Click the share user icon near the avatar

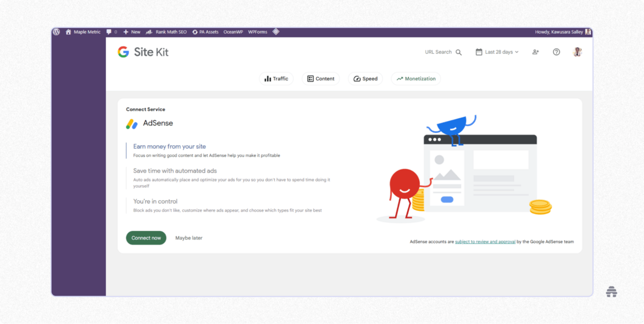click(535, 52)
